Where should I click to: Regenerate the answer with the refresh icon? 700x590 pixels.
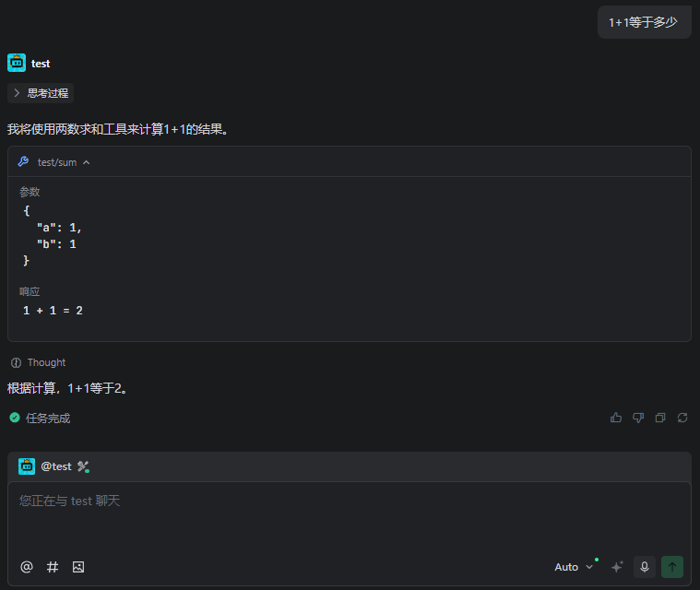682,418
